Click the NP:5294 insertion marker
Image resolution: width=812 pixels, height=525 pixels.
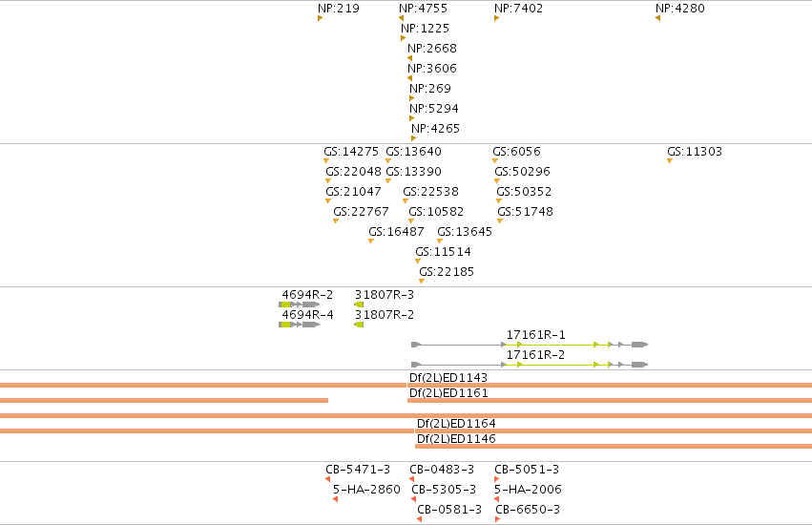411,118
